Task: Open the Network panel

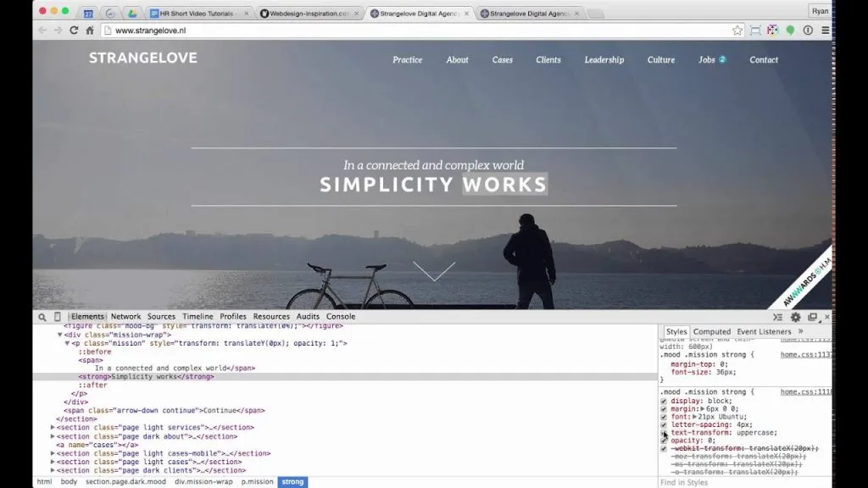Action: pyautogui.click(x=125, y=316)
